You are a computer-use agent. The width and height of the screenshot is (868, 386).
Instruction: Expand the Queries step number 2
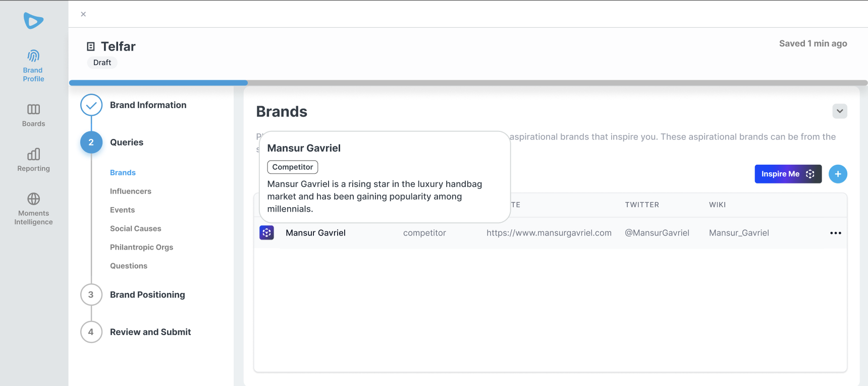coord(91,142)
